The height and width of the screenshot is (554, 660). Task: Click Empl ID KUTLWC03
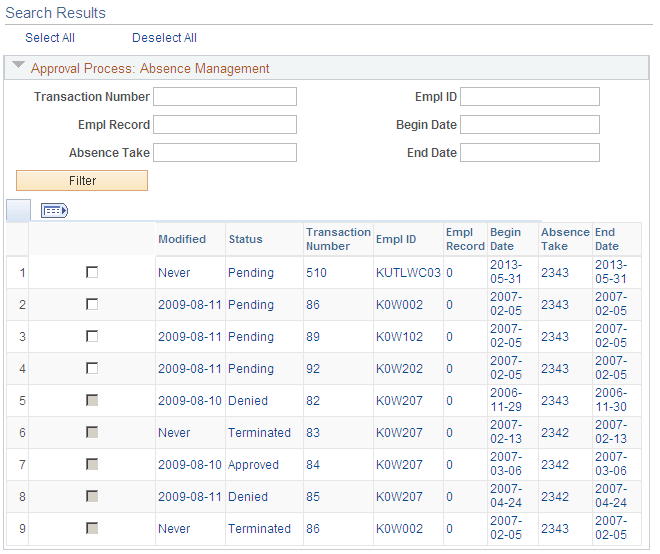click(408, 272)
